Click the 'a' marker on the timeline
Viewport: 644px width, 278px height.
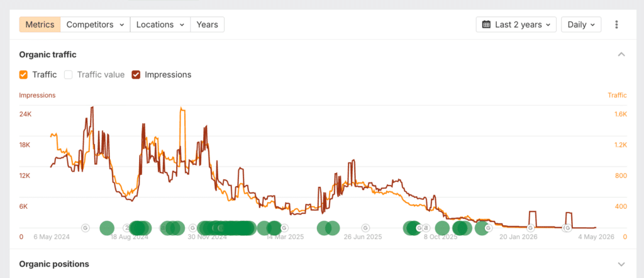coord(426,228)
